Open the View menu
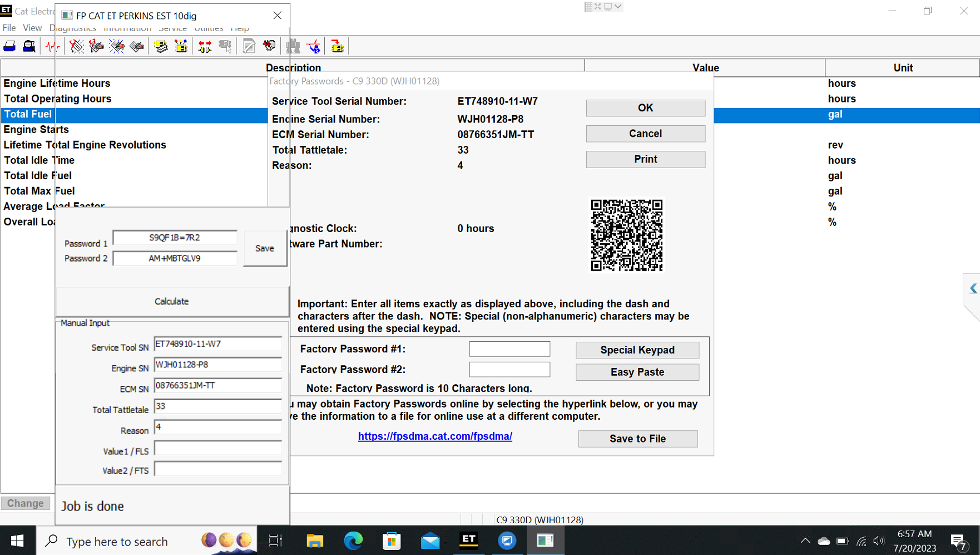The height and width of the screenshot is (555, 980). click(32, 27)
